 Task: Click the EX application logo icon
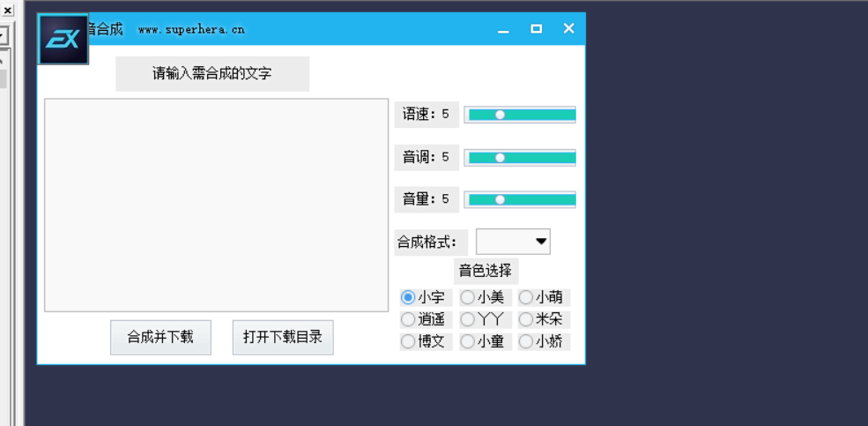pos(63,40)
